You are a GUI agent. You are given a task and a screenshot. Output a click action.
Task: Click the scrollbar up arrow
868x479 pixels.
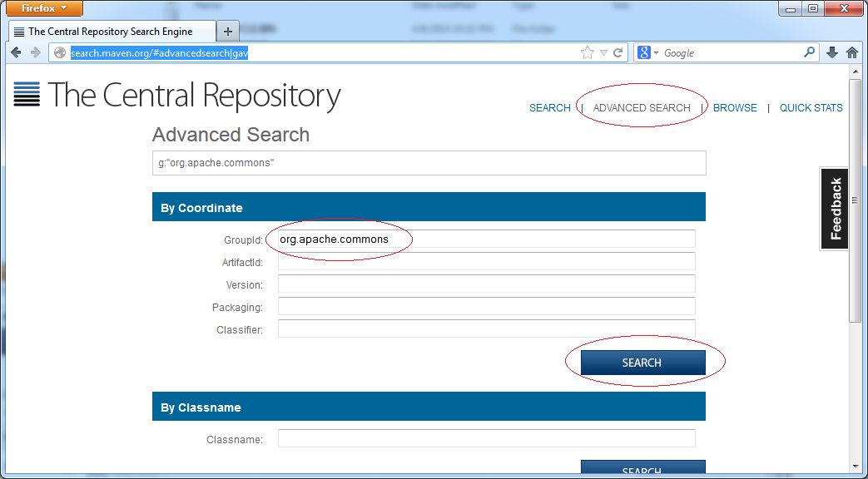pyautogui.click(x=856, y=71)
